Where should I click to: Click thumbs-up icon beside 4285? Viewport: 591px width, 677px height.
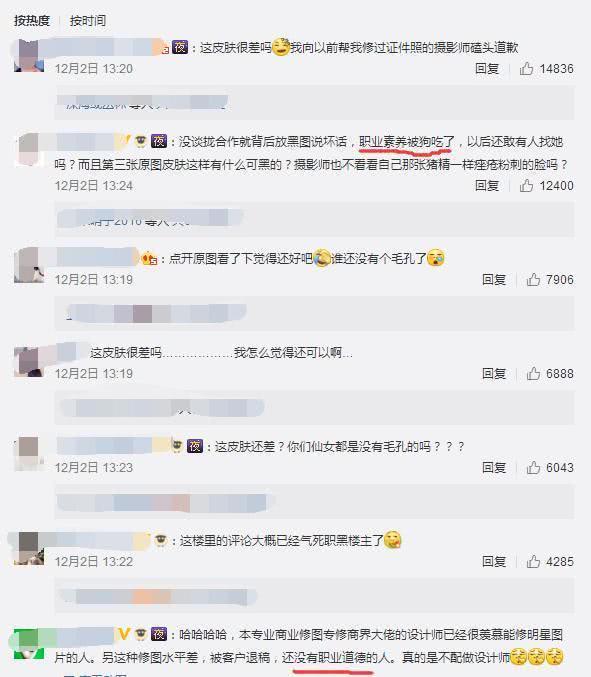533,561
